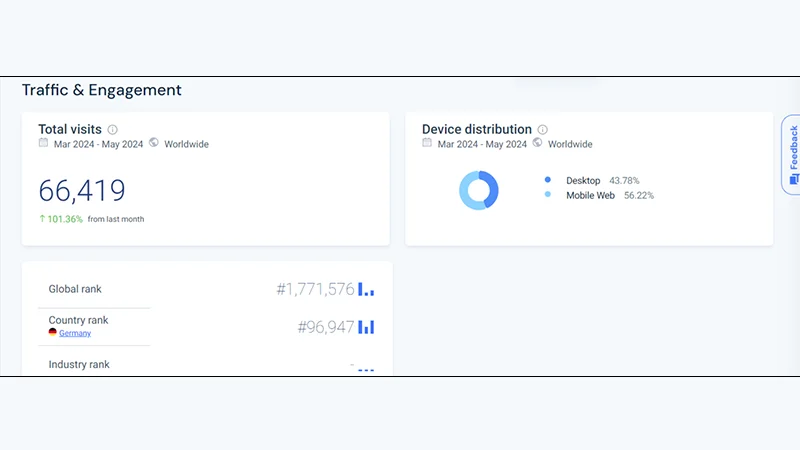This screenshot has width=800, height=450.
Task: Click the globe icon under Total visits
Action: tap(154, 142)
